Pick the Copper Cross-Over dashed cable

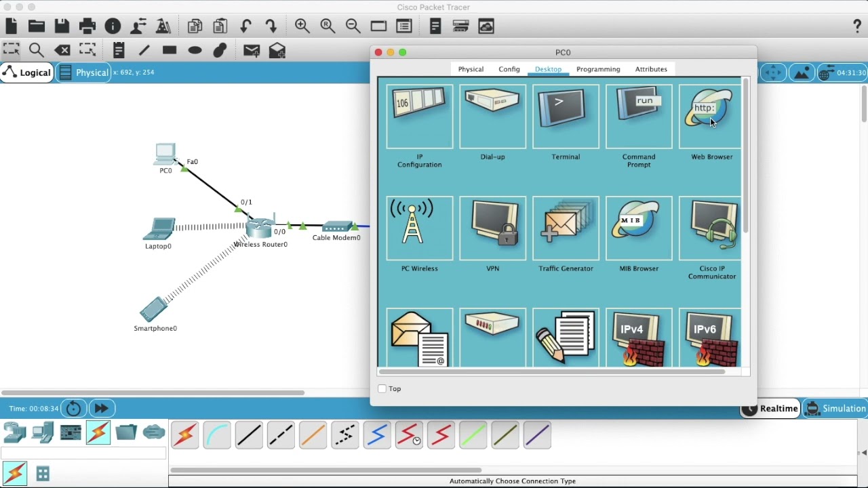[x=281, y=435]
